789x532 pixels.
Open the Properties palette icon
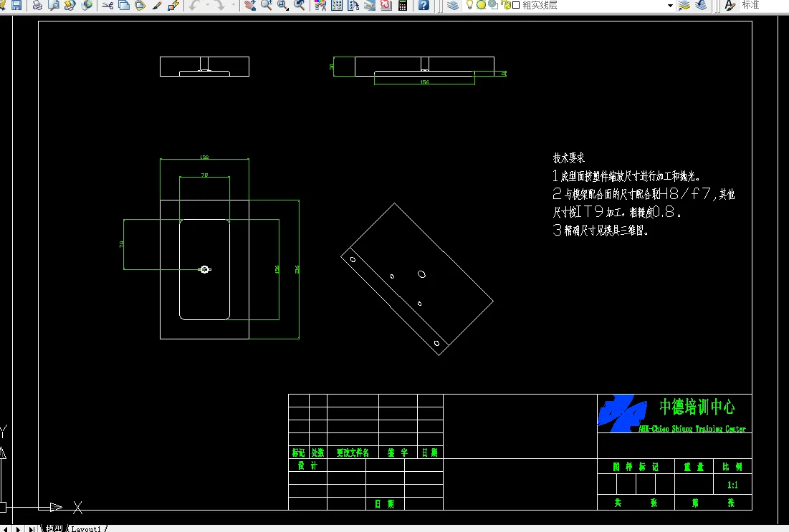(320, 5)
